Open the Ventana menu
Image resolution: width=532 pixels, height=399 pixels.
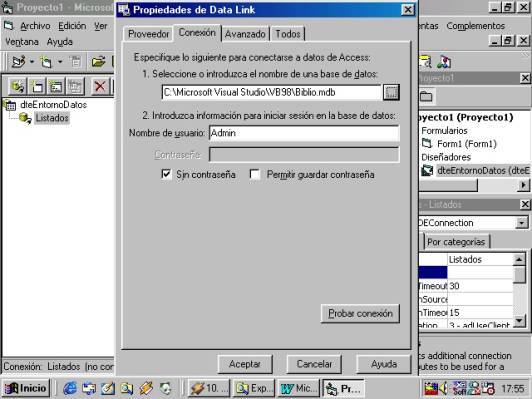click(22, 42)
